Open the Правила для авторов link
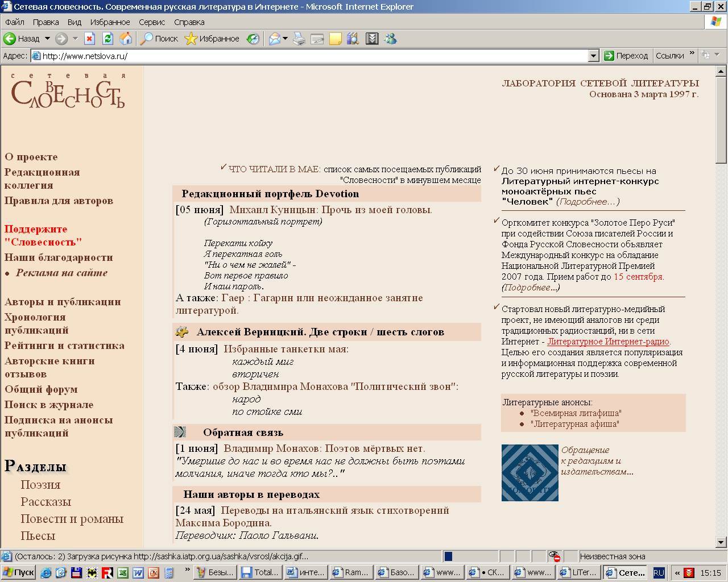Screen dimensions: 728x582 click(59, 201)
